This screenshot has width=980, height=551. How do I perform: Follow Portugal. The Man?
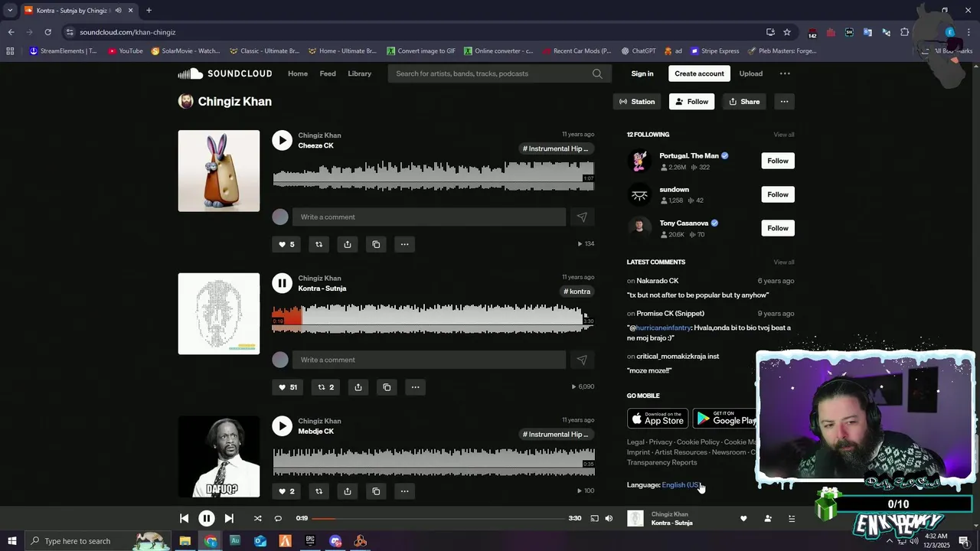click(778, 161)
